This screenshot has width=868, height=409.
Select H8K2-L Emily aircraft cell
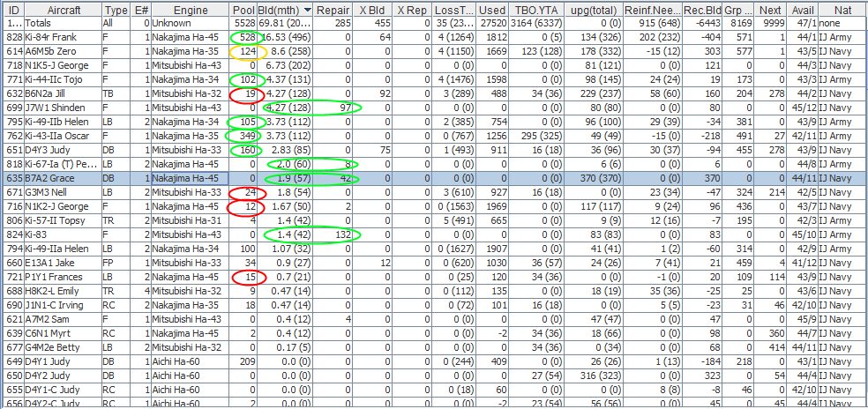click(x=64, y=291)
